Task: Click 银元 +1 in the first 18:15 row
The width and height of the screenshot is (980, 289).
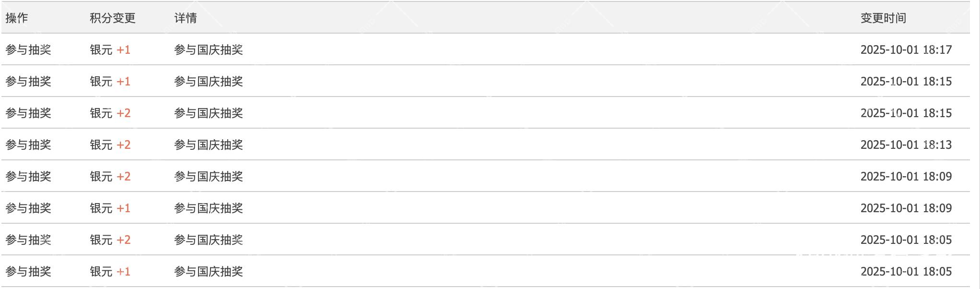Action: pyautogui.click(x=110, y=82)
